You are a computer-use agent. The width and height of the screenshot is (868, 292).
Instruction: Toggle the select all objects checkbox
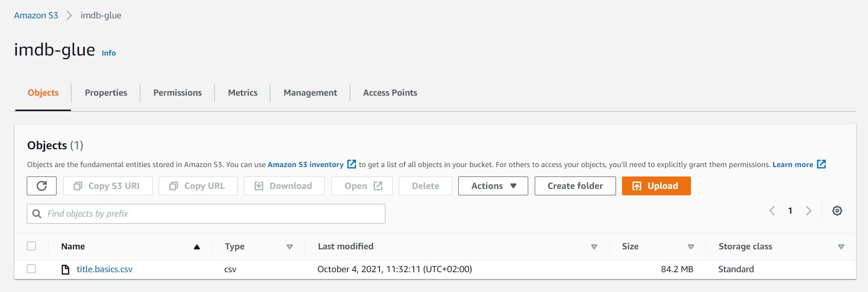(31, 246)
